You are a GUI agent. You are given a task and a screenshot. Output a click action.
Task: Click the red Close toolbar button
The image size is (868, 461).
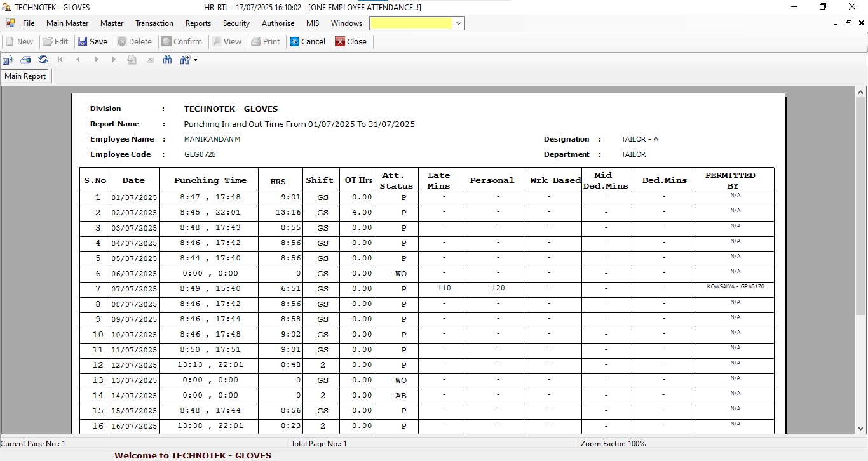[x=351, y=42]
